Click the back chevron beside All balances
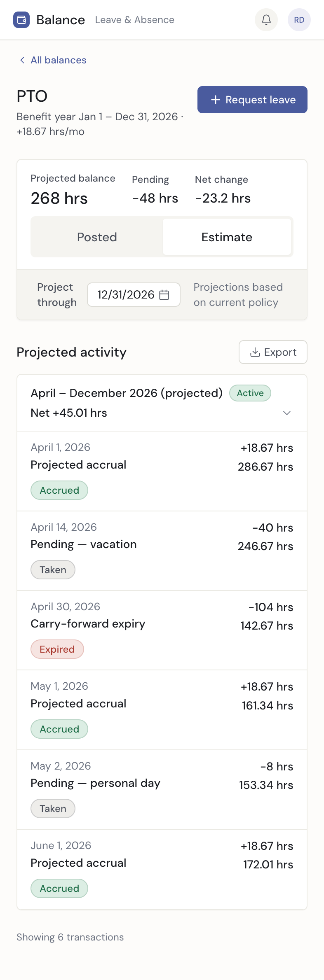Image resolution: width=324 pixels, height=980 pixels. tap(22, 60)
